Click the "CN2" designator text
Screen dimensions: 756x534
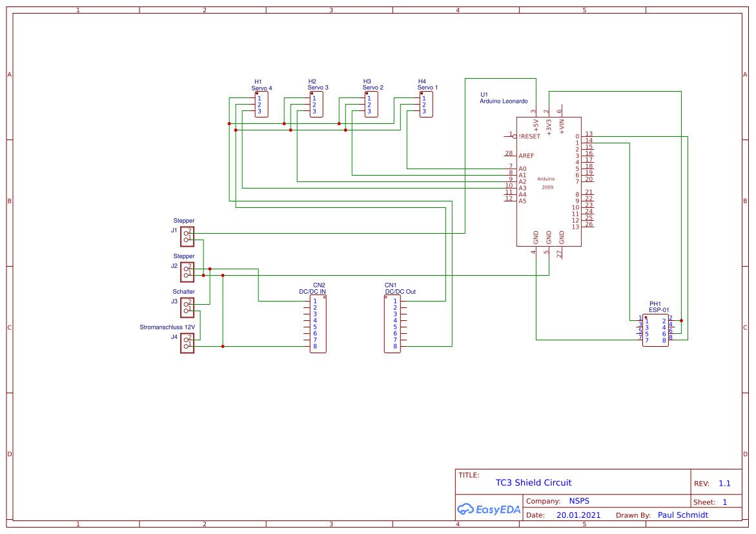pos(319,285)
